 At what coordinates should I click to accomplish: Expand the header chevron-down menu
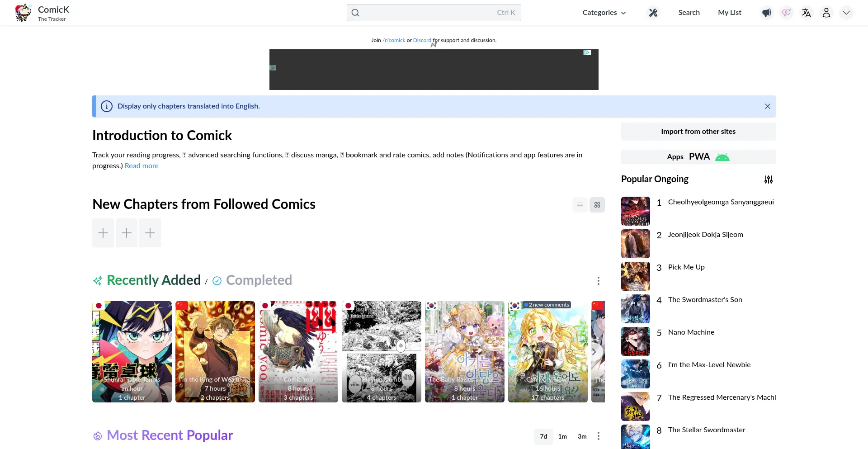(846, 13)
